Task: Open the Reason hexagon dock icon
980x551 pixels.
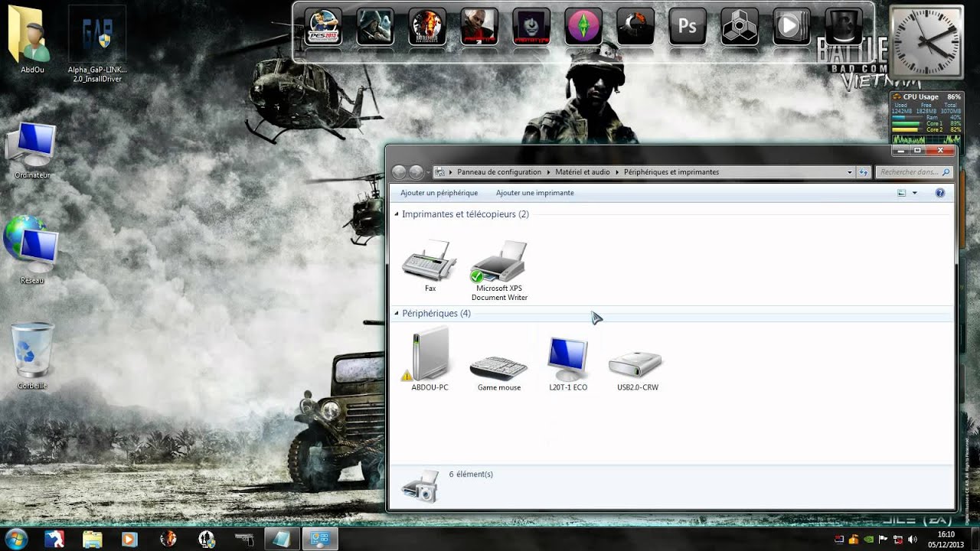Action: click(x=740, y=27)
